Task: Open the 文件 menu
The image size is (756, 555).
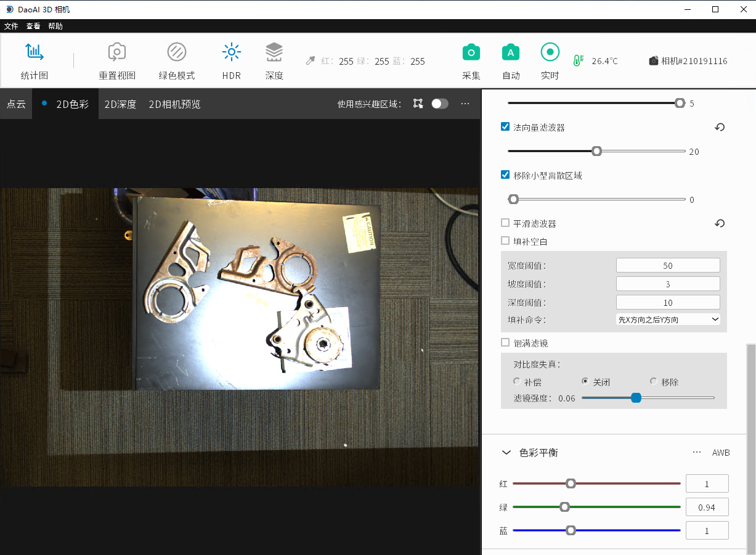Action: tap(11, 26)
